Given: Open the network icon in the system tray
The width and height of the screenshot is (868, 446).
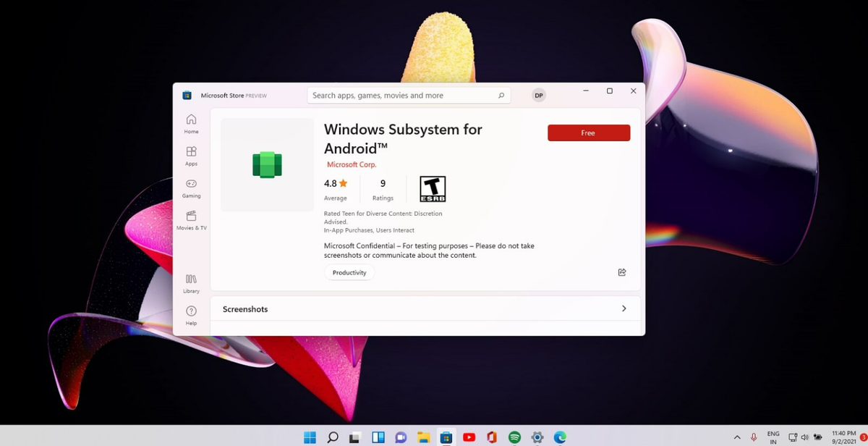Looking at the screenshot, I should click(x=793, y=437).
